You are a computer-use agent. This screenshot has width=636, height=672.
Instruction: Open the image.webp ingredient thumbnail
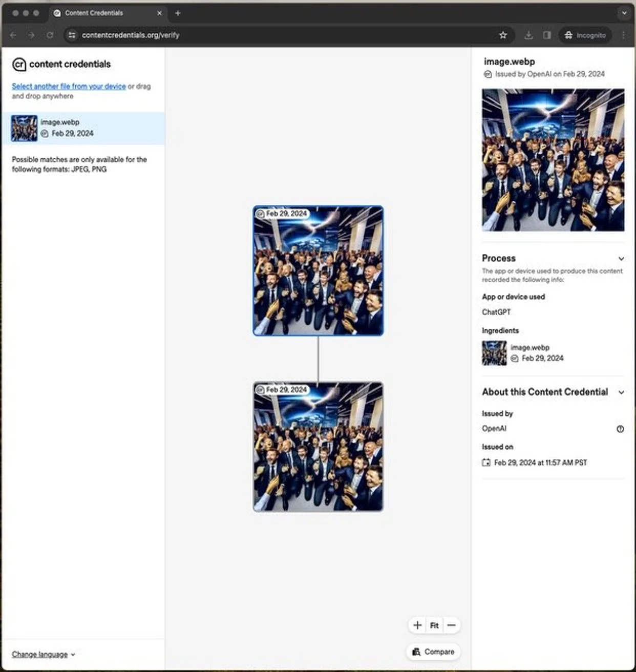pos(494,353)
